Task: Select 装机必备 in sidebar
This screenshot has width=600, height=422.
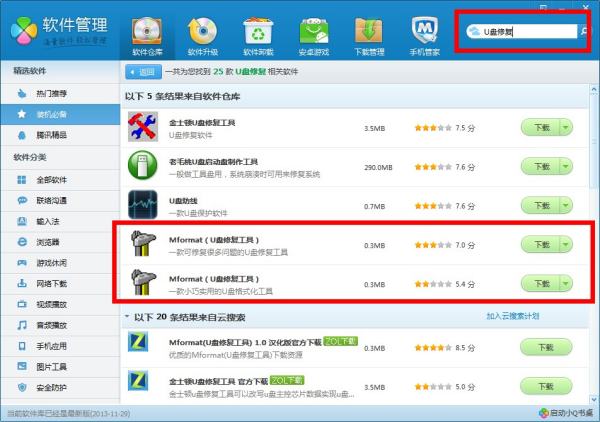Action: (x=60, y=114)
